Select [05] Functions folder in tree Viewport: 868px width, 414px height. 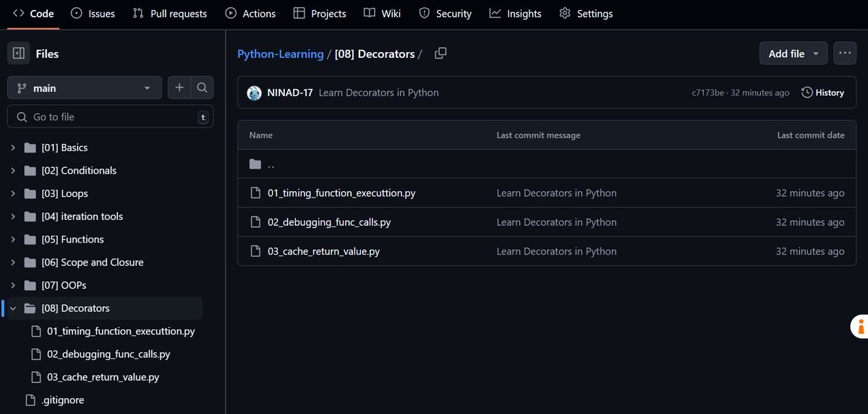point(72,240)
